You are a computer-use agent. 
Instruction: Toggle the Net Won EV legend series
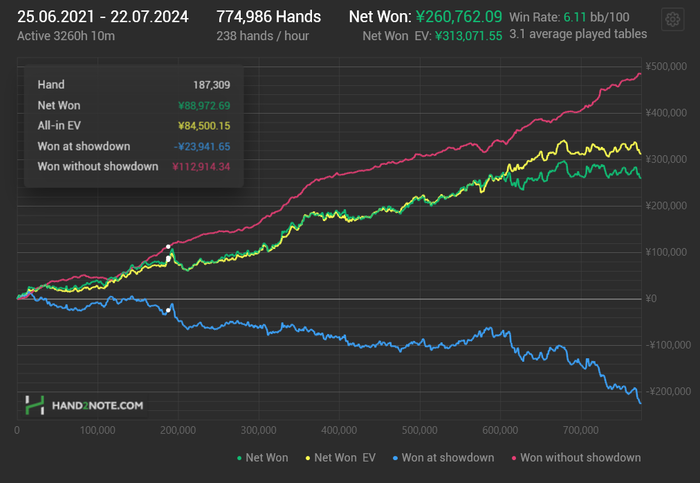click(340, 458)
